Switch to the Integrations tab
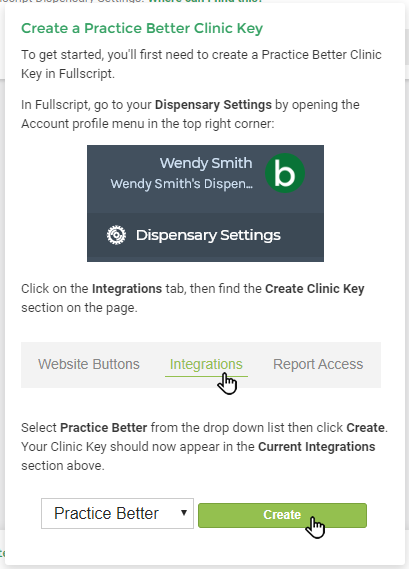Screen dimensions: 409x569 pyautogui.click(x=206, y=364)
